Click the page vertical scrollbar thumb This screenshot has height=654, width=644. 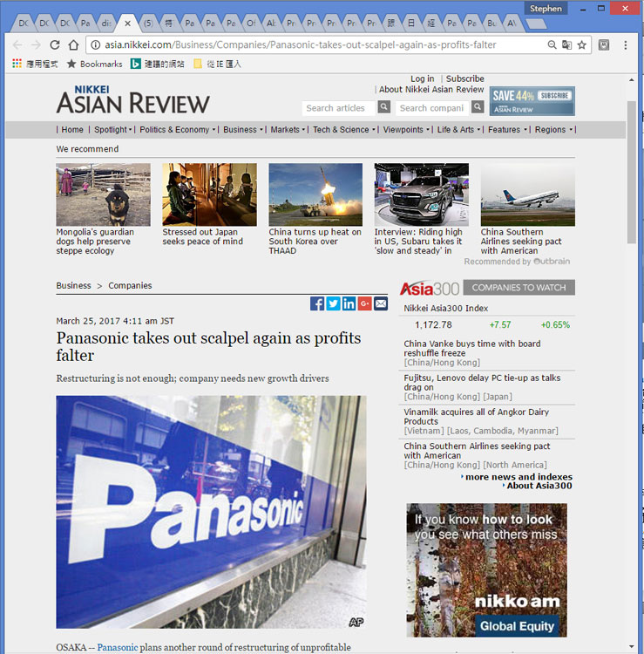point(632,172)
